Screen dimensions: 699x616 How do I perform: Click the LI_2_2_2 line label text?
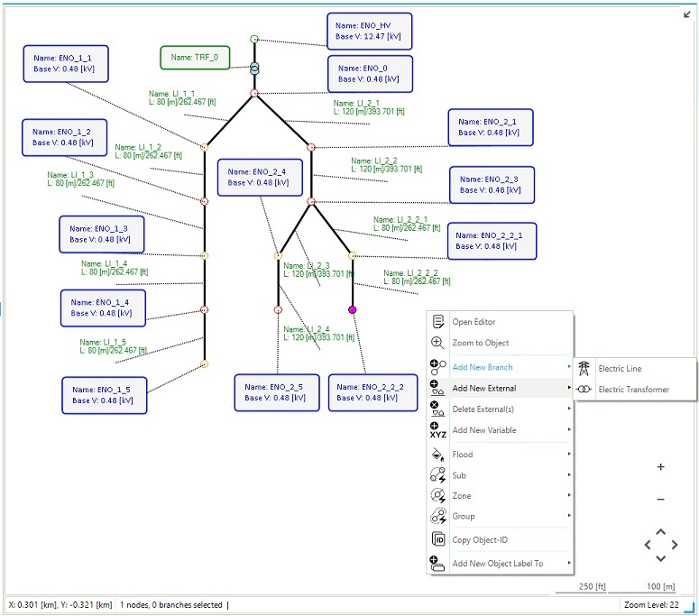pos(417,277)
